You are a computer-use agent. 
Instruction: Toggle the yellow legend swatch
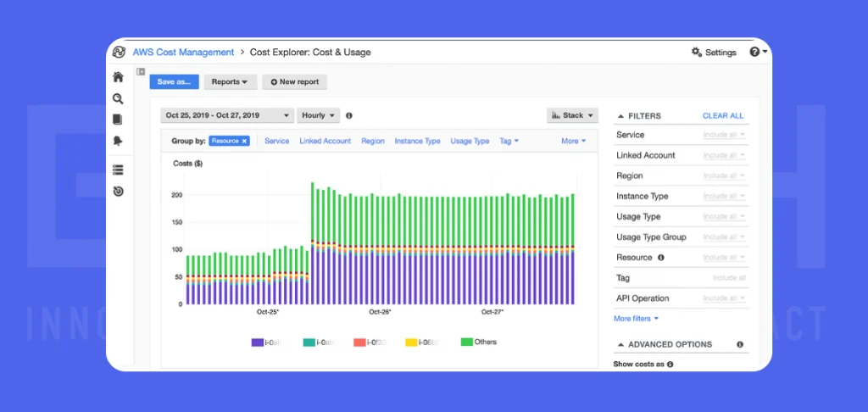coord(411,342)
